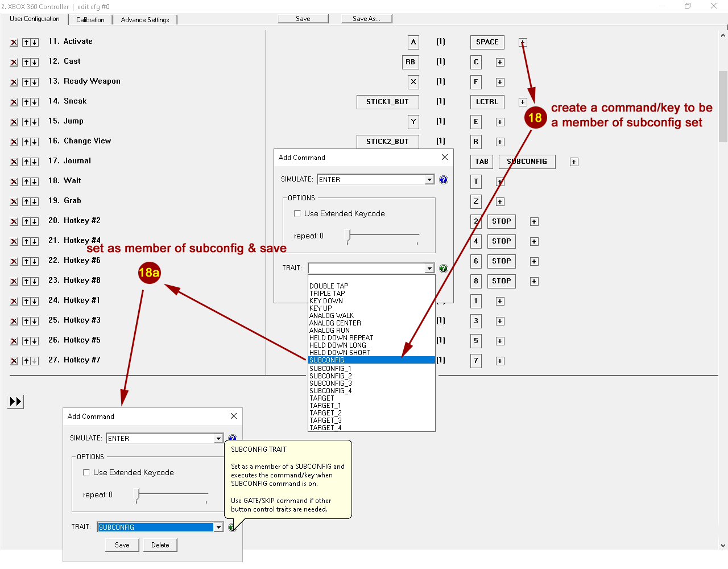
Task: Move the Sneak row down with arrow
Action: 35,102
